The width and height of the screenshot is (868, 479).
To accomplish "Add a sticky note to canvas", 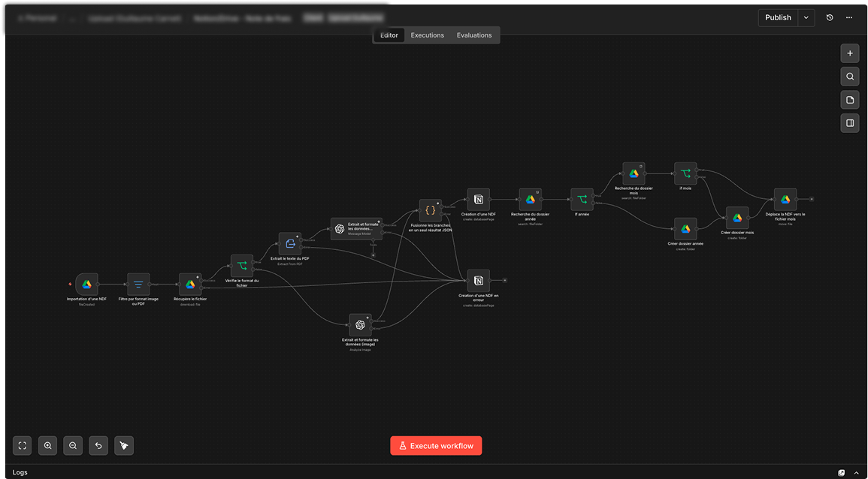I will 850,100.
